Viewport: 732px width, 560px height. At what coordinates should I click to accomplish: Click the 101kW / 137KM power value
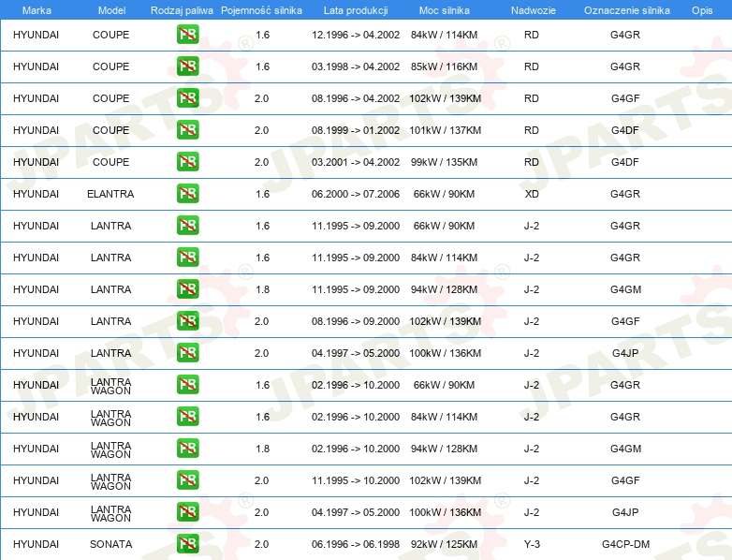(445, 130)
